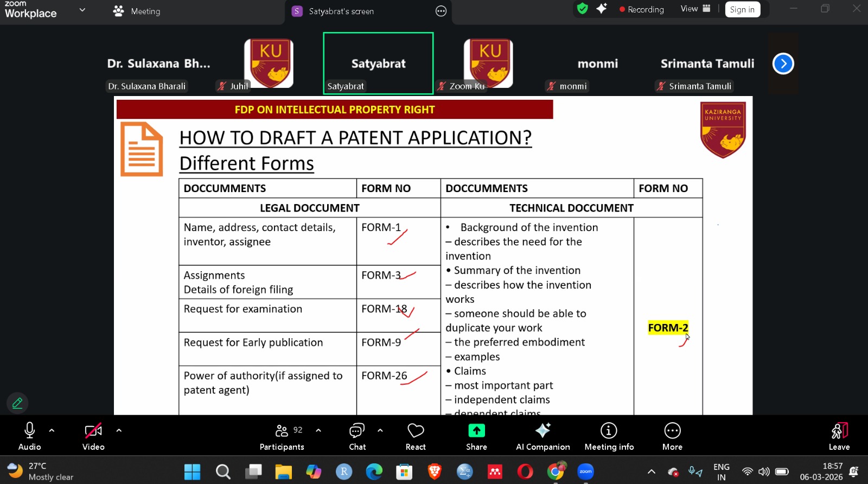Expand chat options caret

[380, 430]
